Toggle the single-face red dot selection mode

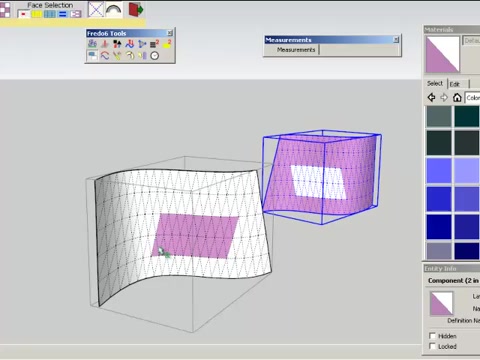(x=23, y=14)
